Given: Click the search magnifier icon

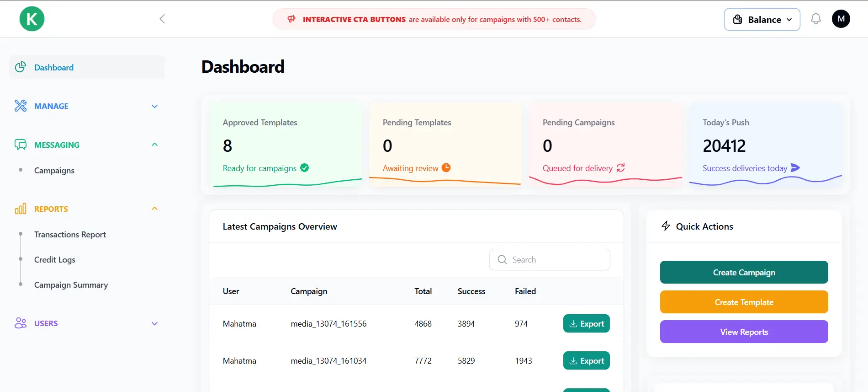Looking at the screenshot, I should [x=502, y=259].
